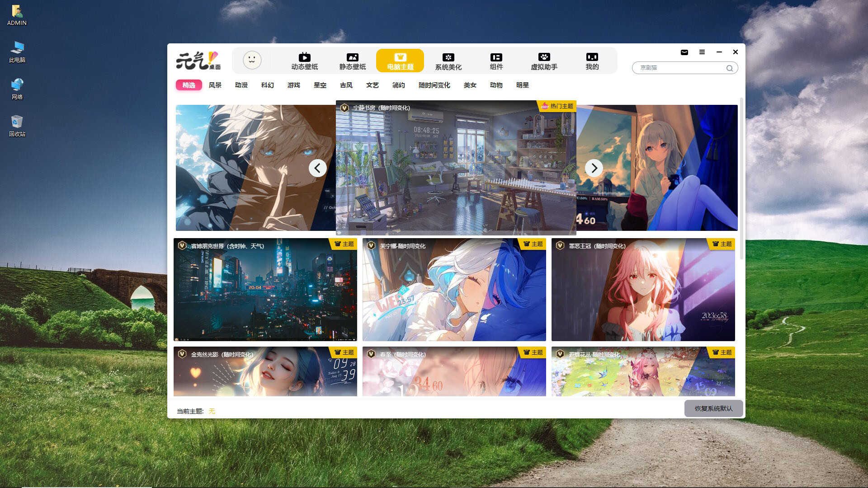Advance carousel with the right arrow
This screenshot has height=488, width=868.
click(x=594, y=168)
